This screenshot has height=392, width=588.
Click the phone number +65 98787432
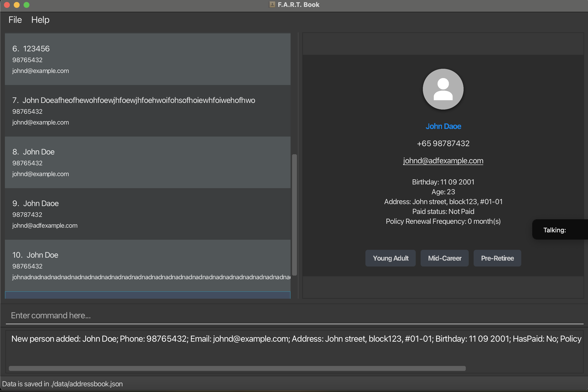point(443,143)
